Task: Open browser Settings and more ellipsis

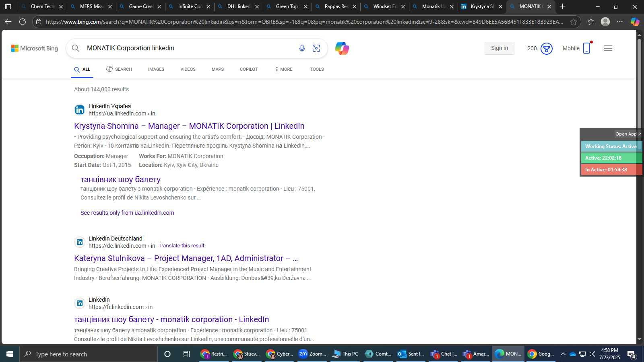Action: coord(620,22)
